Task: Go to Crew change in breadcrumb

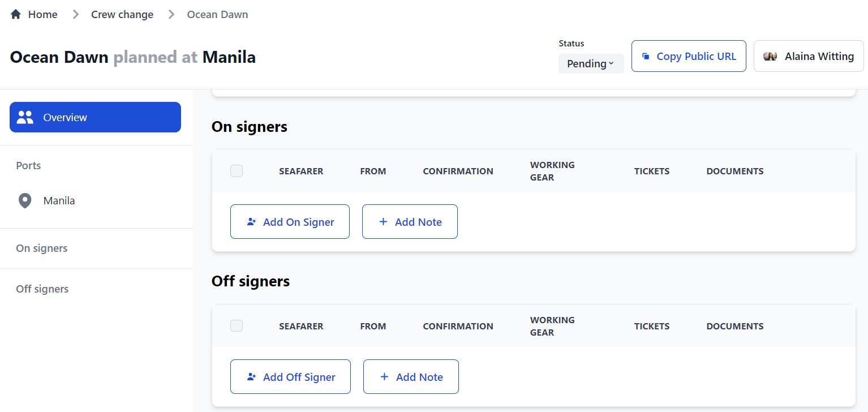Action: (122, 14)
